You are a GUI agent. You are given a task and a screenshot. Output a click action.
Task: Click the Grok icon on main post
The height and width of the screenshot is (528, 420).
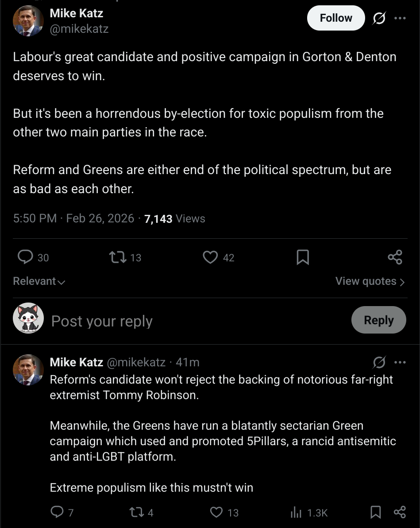coord(379,18)
